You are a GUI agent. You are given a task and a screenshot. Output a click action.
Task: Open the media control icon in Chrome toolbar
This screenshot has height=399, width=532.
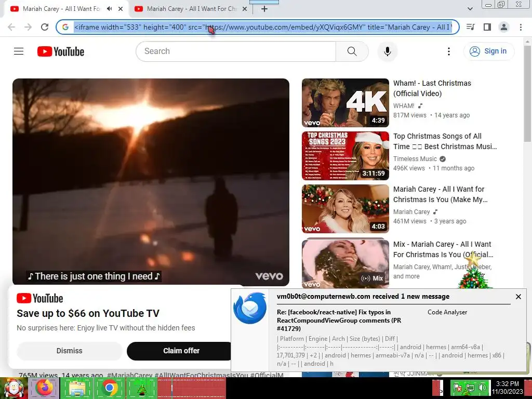pyautogui.click(x=470, y=27)
